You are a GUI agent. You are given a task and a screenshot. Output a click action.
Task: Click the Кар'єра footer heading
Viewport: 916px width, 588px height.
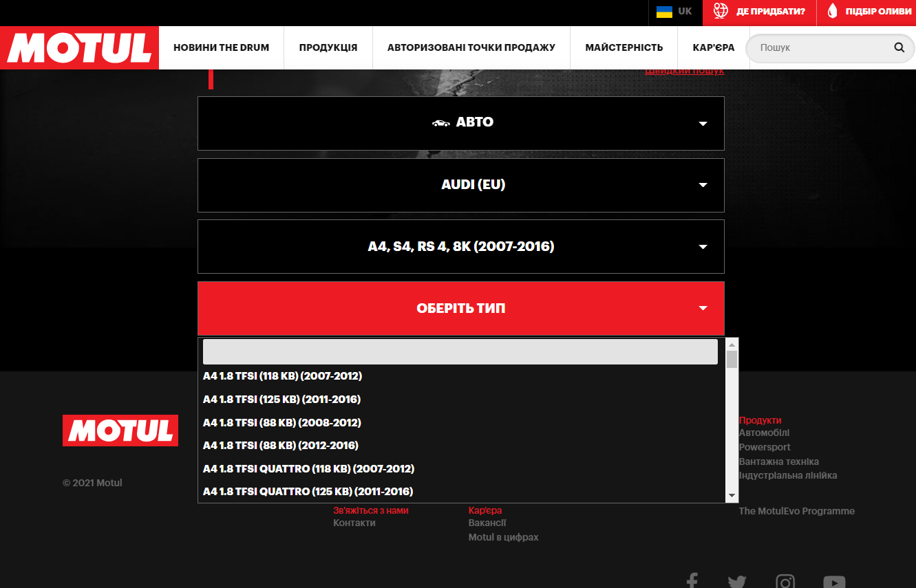point(485,510)
